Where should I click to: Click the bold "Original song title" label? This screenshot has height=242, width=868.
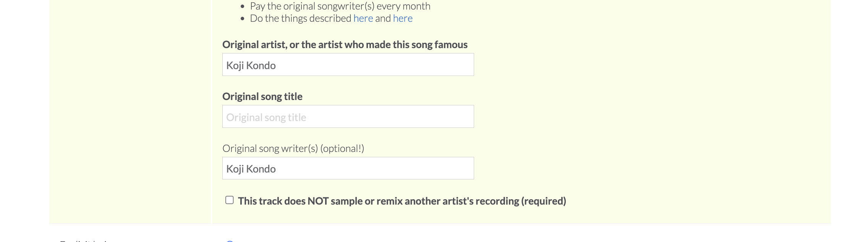pos(262,97)
